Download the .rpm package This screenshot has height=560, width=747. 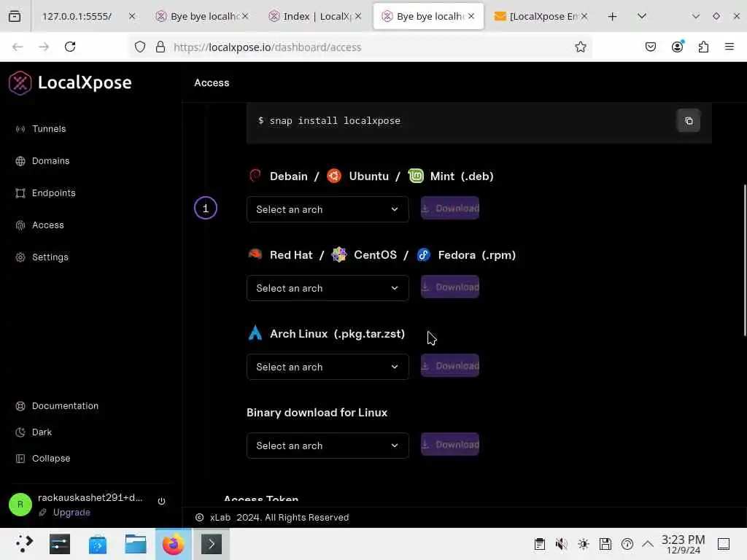click(x=449, y=287)
